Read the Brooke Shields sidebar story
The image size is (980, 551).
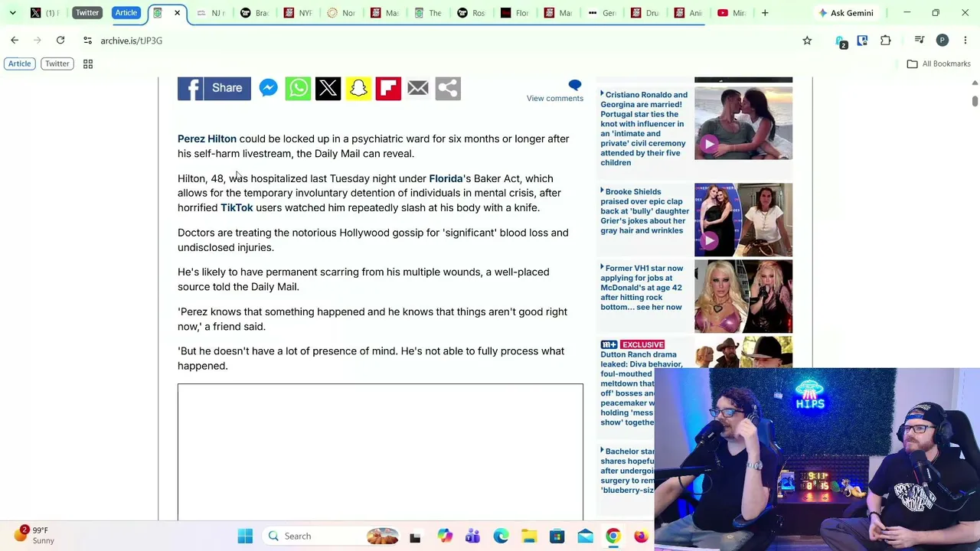(645, 211)
